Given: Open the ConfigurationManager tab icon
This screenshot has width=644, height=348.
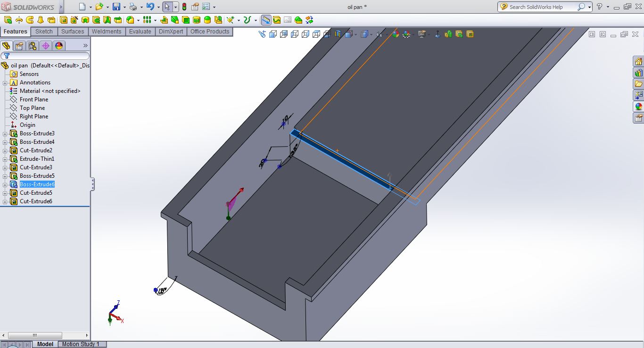Looking at the screenshot, I should 32,46.
